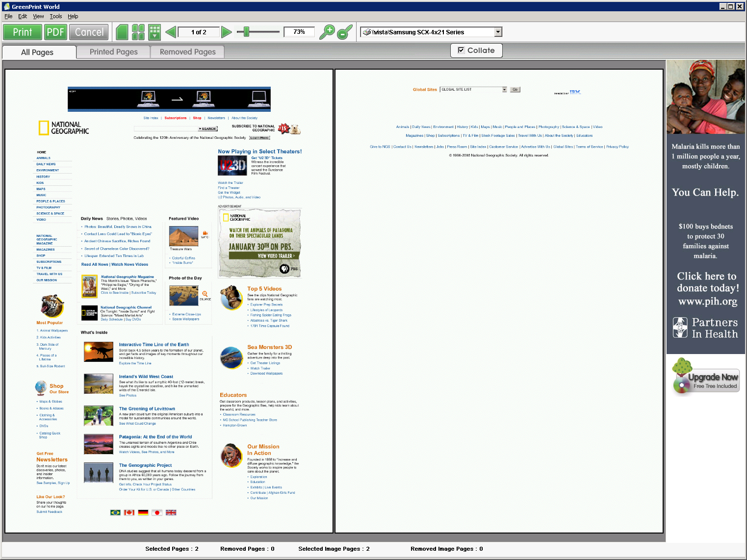The width and height of the screenshot is (747, 560).
Task: Click the printer icon in printer selector
Action: click(x=366, y=32)
